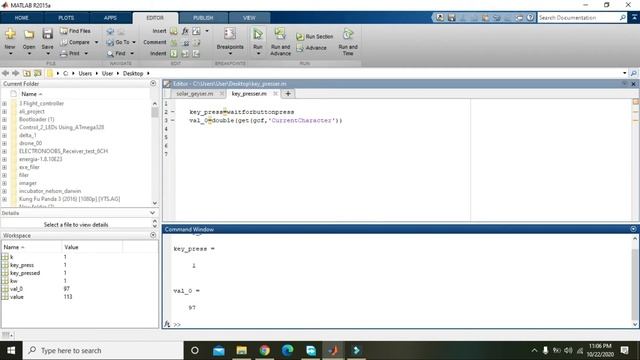Click the Smart indent icon
The height and width of the screenshot is (360, 640).
tap(174, 53)
